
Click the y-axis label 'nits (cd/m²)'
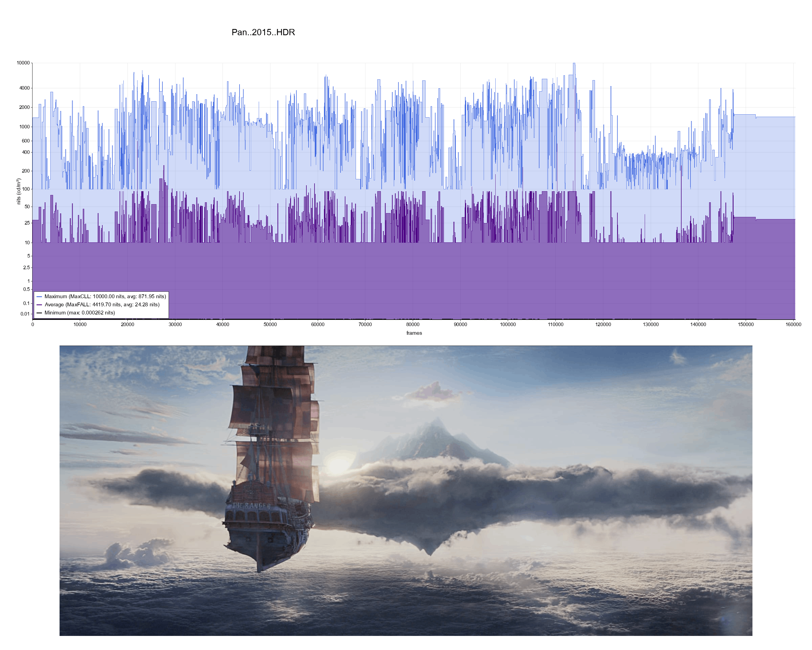coord(18,191)
